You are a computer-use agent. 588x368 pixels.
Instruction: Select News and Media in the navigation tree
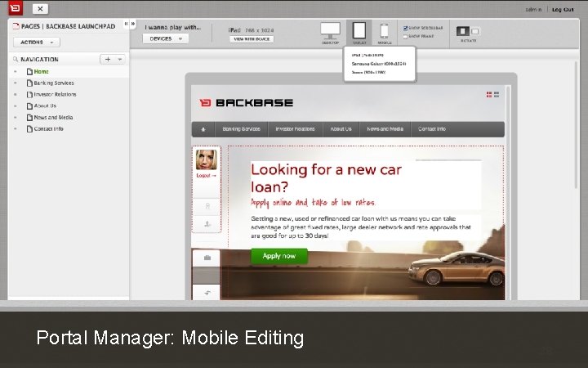coord(53,117)
